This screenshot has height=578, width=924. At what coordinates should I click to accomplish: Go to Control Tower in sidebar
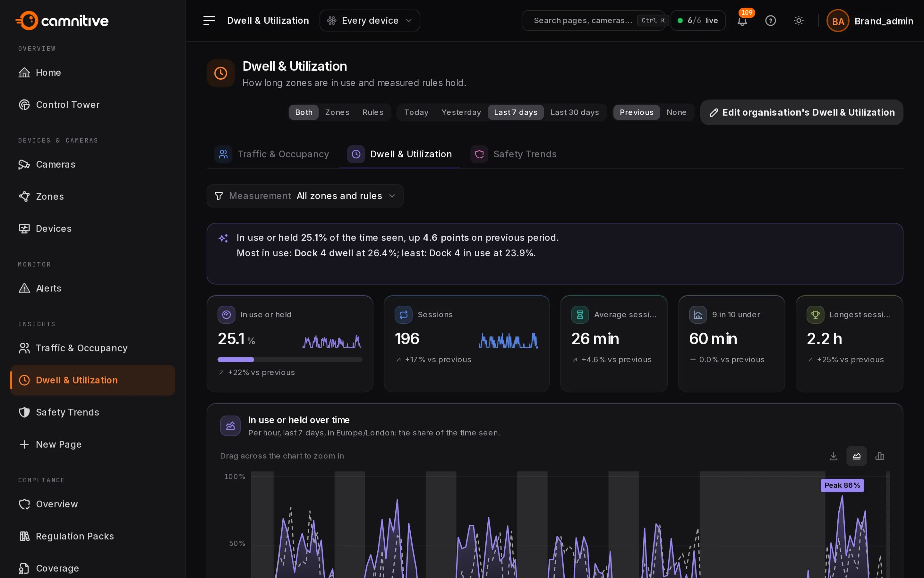[x=93, y=105]
